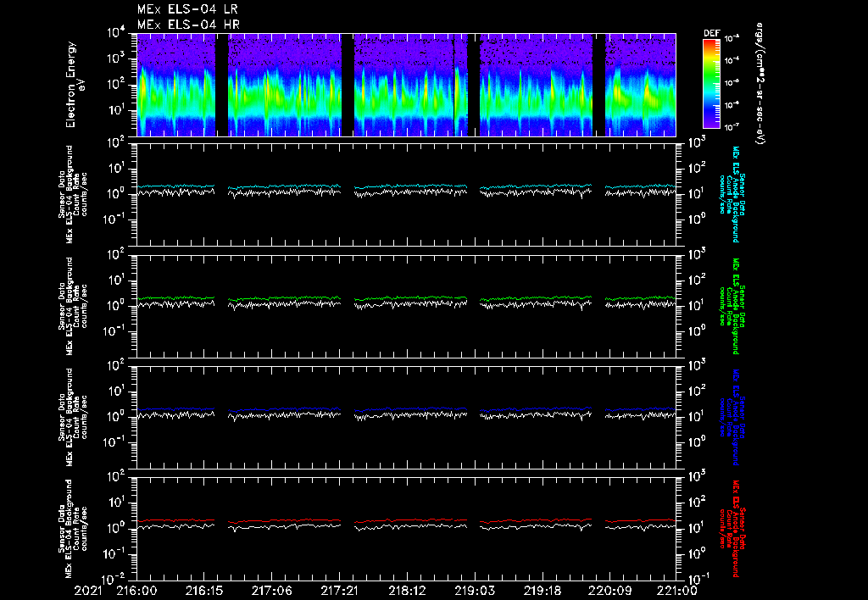
Task: Click the blue right-side axis legend text
Action: coord(732,417)
